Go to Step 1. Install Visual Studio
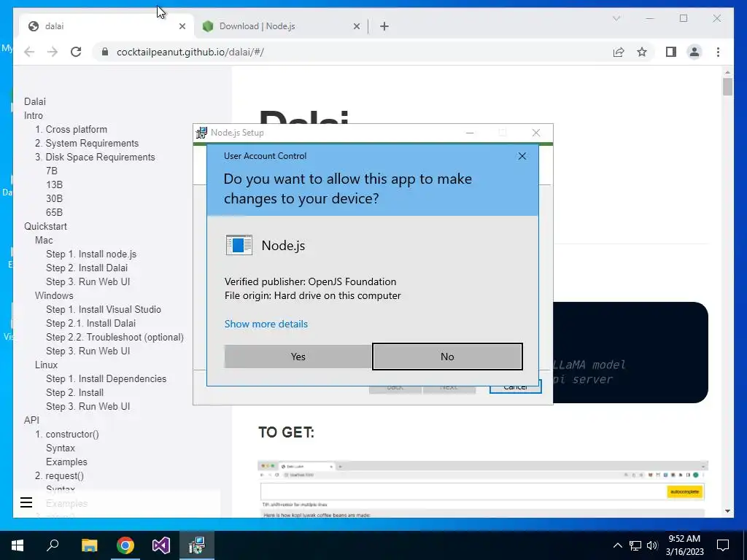Screen dimensions: 747x560 104,309
